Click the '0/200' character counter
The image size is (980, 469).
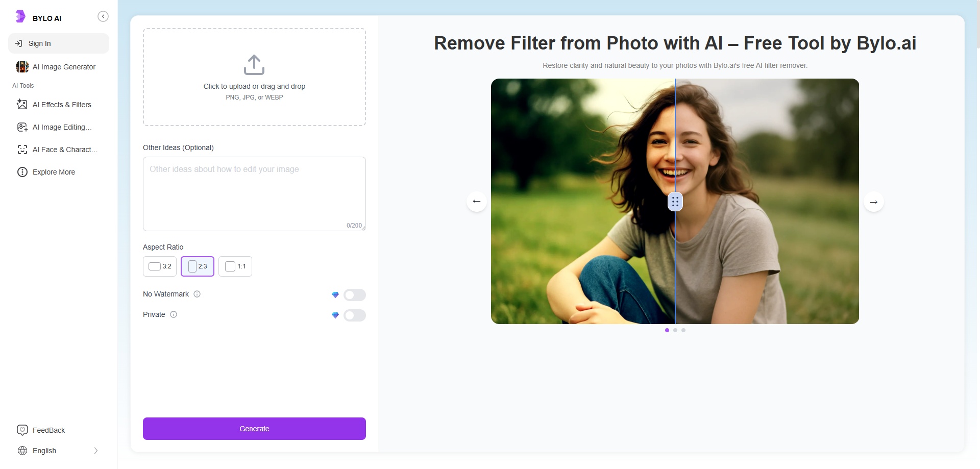354,226
